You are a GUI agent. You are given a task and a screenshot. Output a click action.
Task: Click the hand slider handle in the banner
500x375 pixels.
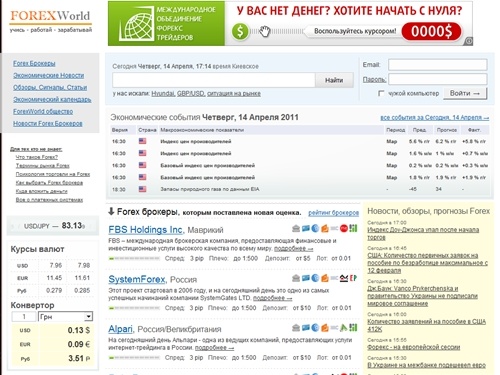(264, 32)
